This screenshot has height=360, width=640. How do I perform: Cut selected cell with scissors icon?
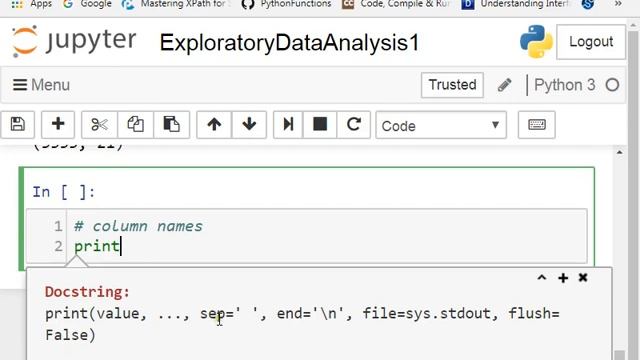point(99,124)
